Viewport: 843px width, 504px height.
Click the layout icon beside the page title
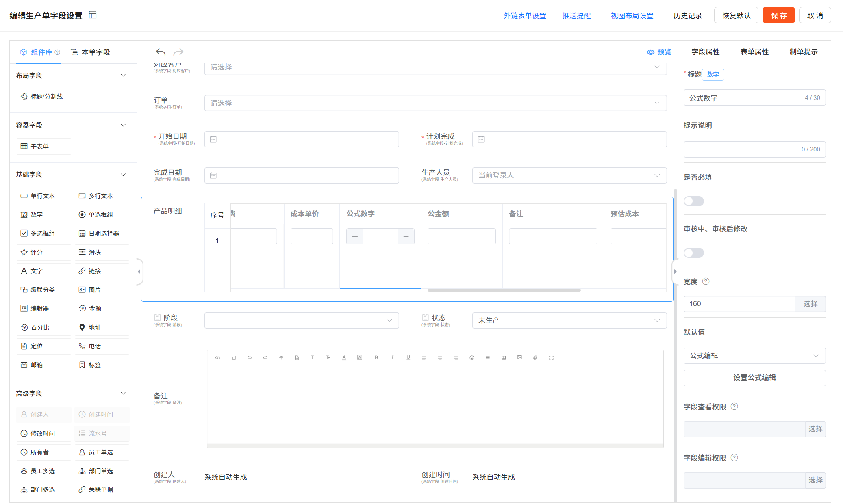pyautogui.click(x=93, y=15)
